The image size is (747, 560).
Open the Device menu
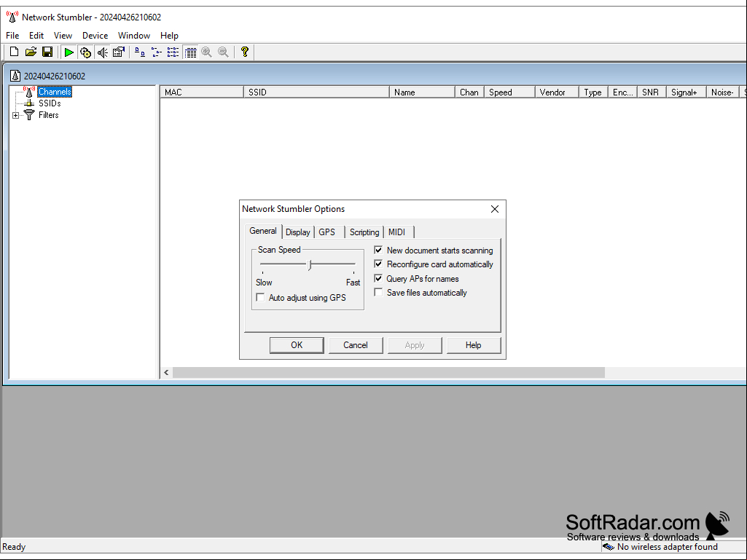(x=95, y=35)
